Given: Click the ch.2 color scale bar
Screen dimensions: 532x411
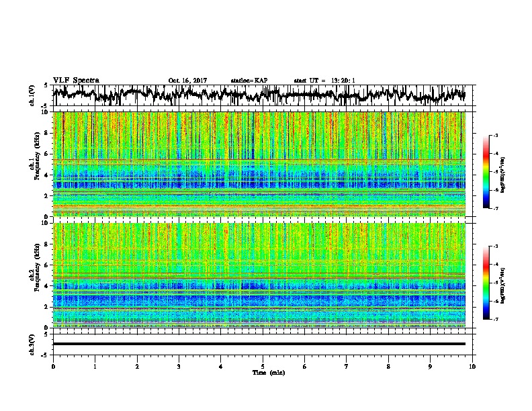Looking at the screenshot, I should [x=486, y=283].
